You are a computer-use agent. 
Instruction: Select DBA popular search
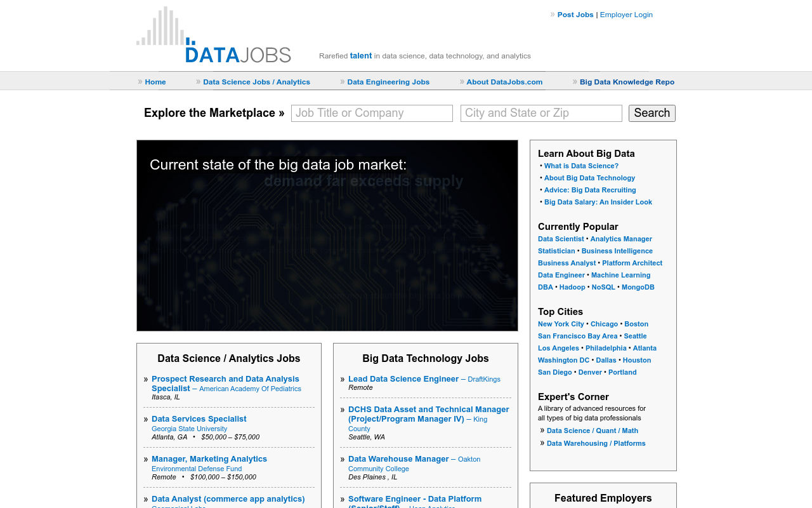pyautogui.click(x=546, y=288)
